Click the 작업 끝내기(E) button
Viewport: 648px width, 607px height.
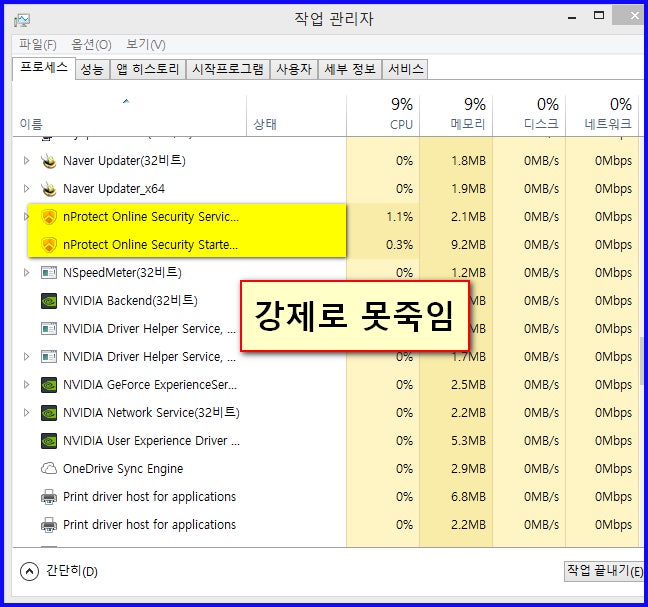tap(604, 571)
